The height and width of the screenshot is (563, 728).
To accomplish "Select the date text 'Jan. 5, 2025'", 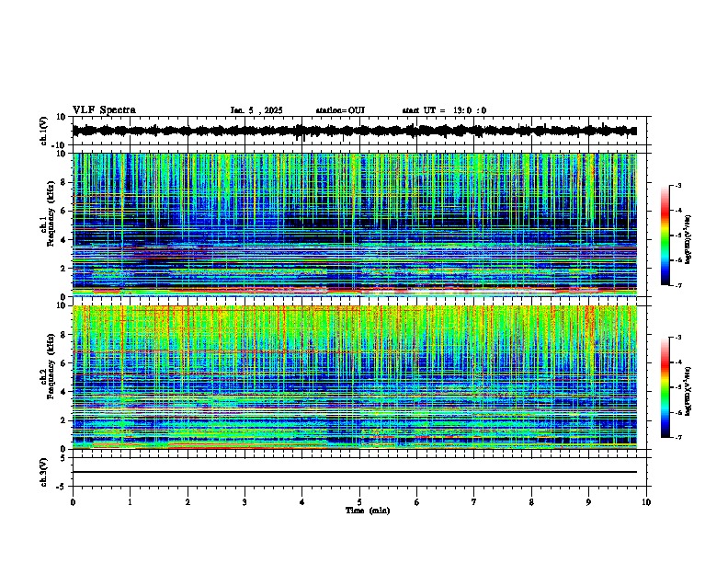I will (256, 110).
